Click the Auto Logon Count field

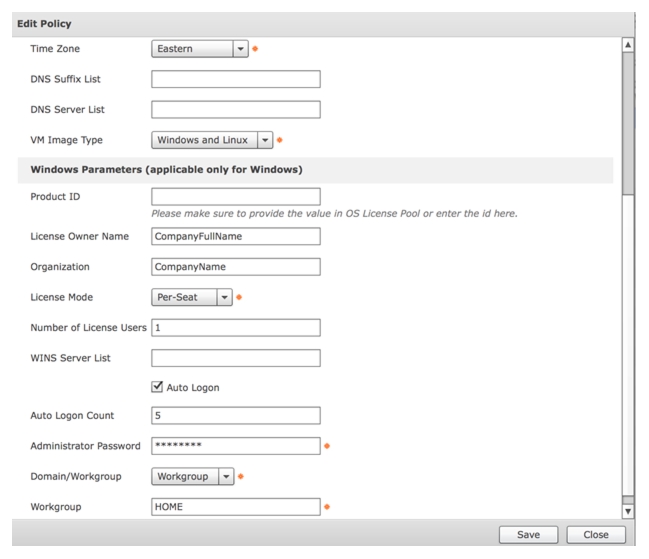pos(236,415)
